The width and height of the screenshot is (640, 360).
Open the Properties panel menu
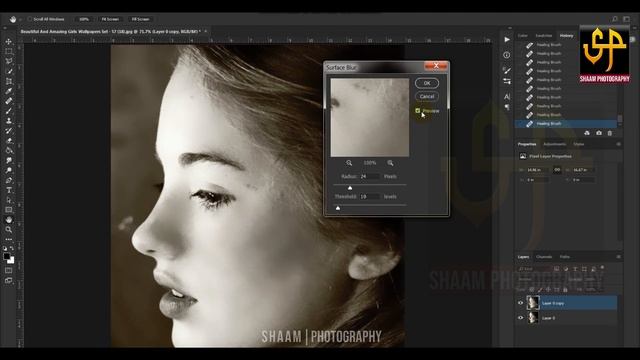pos(618,144)
